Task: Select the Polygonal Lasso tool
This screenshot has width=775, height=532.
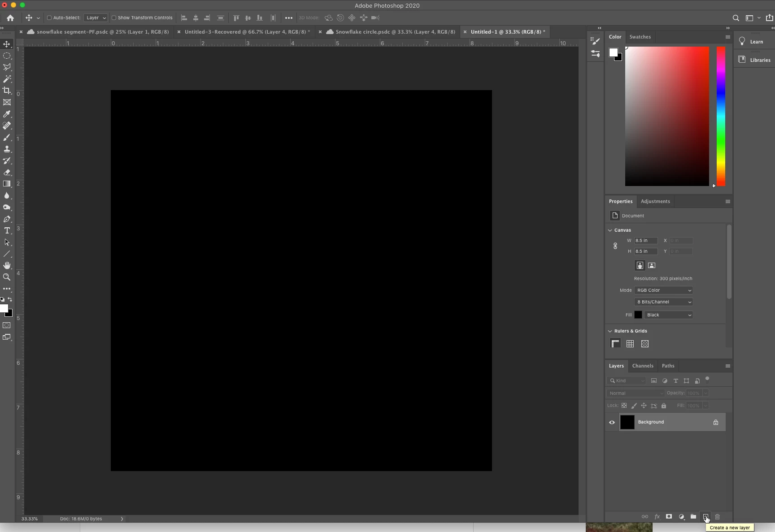Action: pos(7,67)
